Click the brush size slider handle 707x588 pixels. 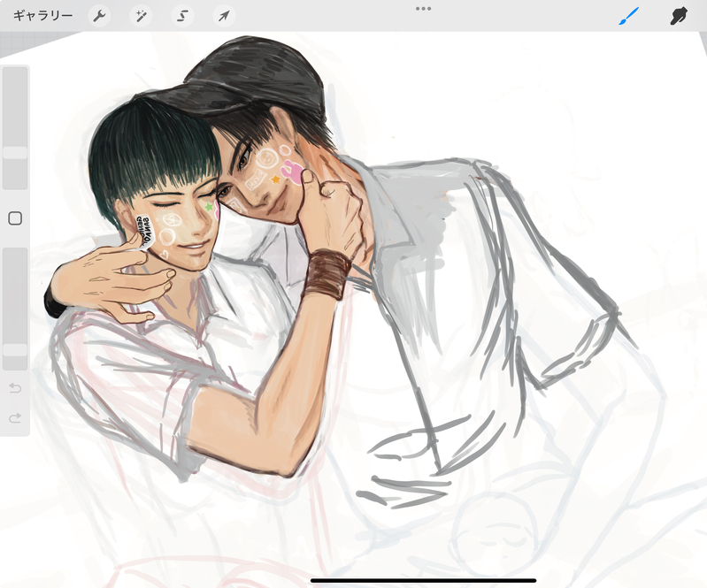pos(15,153)
